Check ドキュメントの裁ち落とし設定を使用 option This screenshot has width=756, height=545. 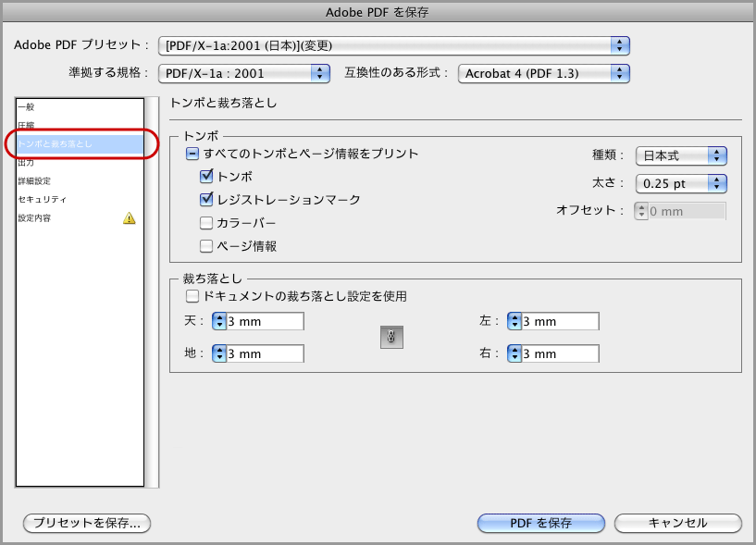click(192, 296)
